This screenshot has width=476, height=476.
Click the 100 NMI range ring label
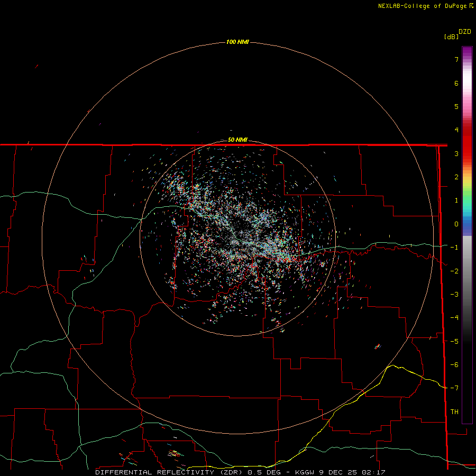click(x=237, y=42)
